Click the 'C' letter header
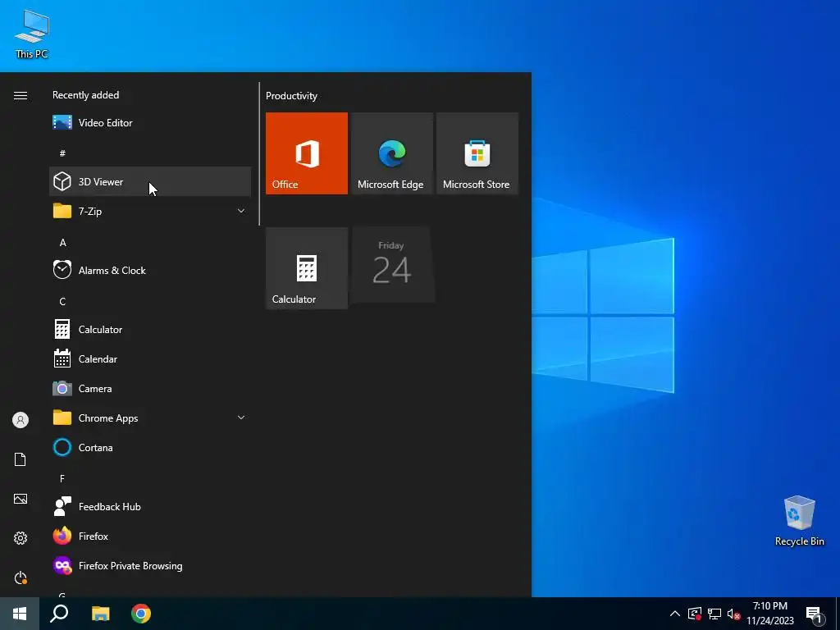 62,302
